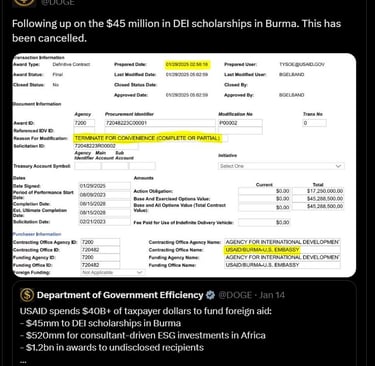Click the DOGE gold dollar avatar icon
This screenshot has height=366, width=375.
click(x=27, y=295)
